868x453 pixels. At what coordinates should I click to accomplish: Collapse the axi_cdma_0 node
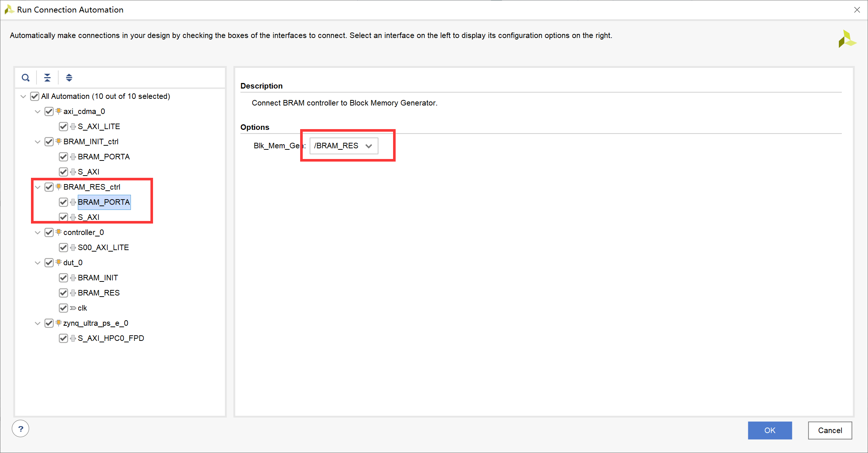click(38, 111)
